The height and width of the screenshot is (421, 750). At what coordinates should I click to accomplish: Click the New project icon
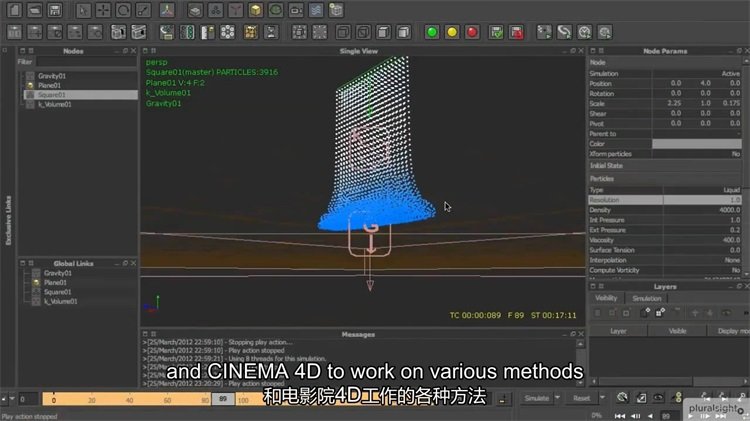click(x=14, y=10)
